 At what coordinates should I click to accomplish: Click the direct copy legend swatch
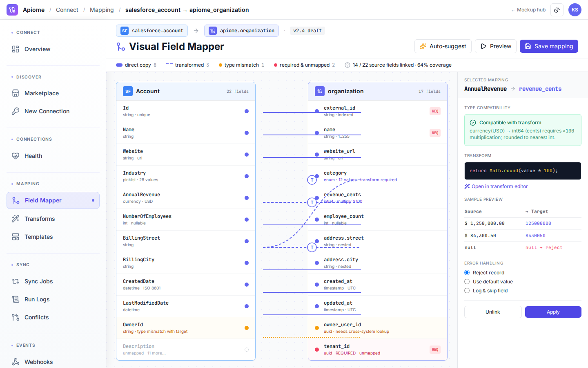tap(119, 65)
